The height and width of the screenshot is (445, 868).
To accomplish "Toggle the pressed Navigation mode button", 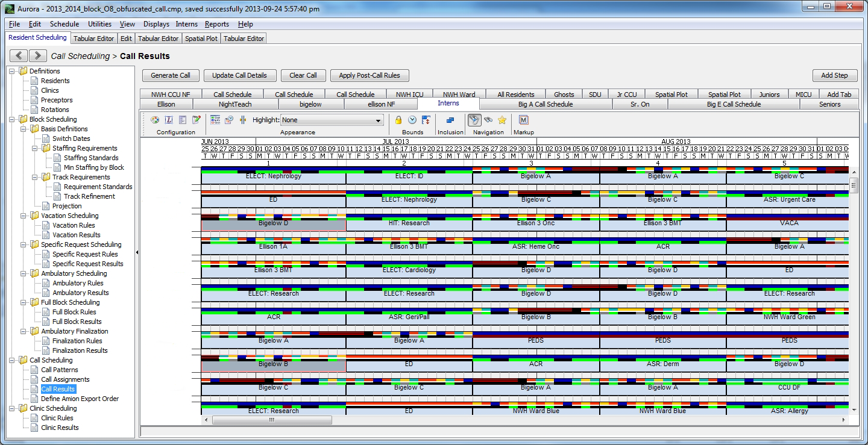I will click(x=474, y=120).
